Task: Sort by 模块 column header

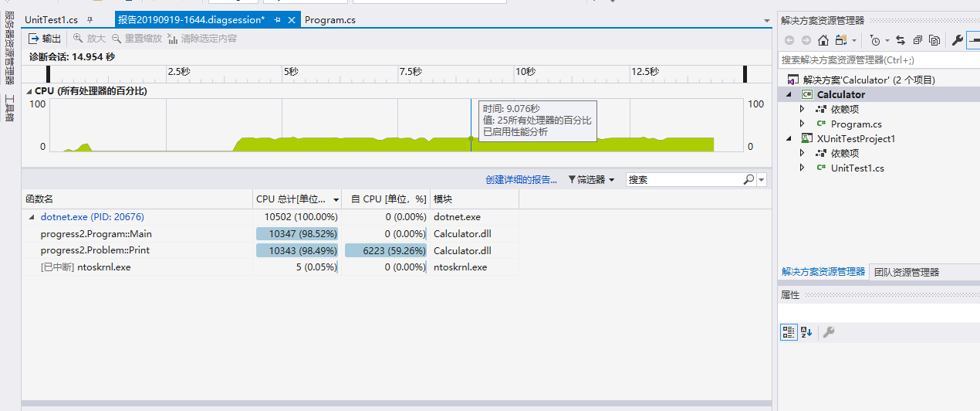Action: click(475, 199)
